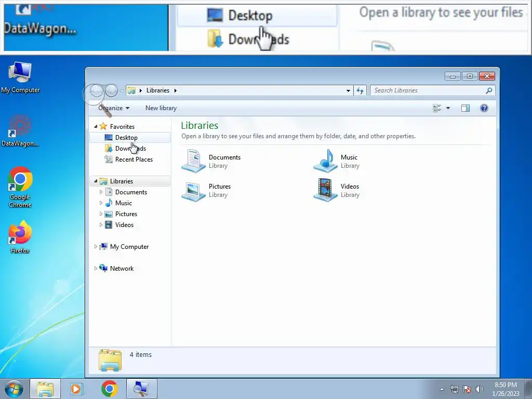The image size is (532, 399).
Task: Open the Documents library icon
Action: point(193,161)
